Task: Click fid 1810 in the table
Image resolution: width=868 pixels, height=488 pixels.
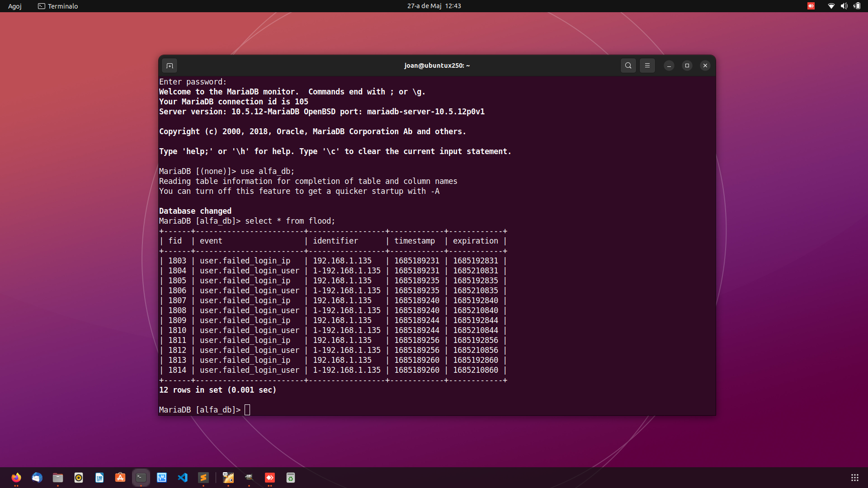Action: [177, 330]
